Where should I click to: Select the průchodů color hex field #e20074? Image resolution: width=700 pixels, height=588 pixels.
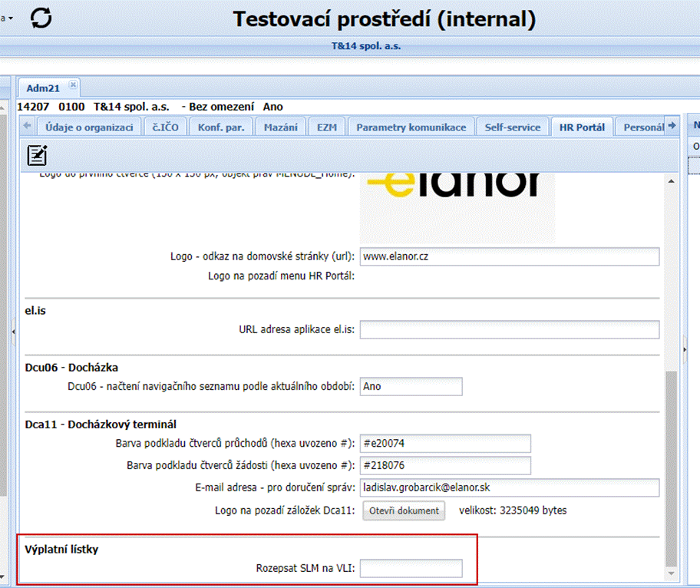pos(445,444)
